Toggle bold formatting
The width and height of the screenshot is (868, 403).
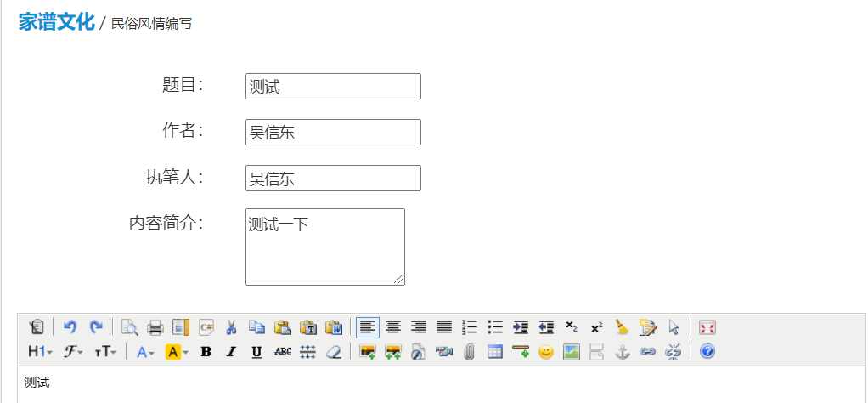click(206, 351)
